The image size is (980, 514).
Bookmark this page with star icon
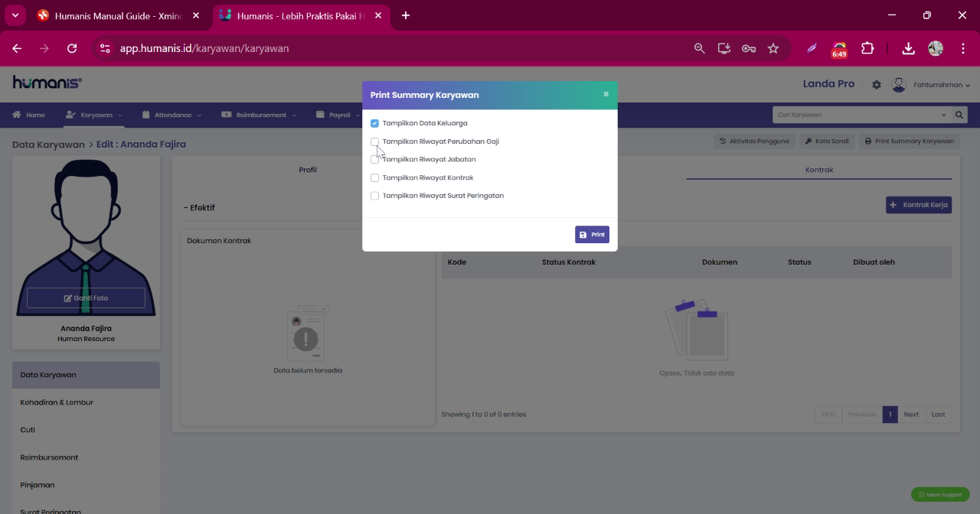(773, 48)
